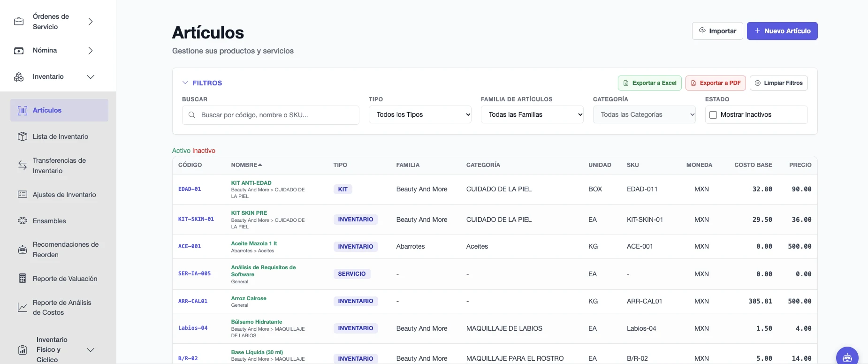Open the Todas las Familias dropdown

click(x=532, y=114)
